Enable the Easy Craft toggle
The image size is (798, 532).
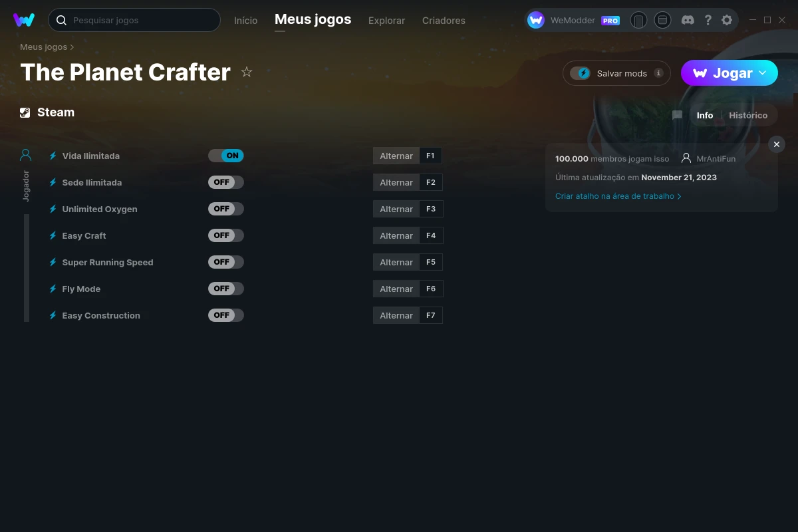226,235
